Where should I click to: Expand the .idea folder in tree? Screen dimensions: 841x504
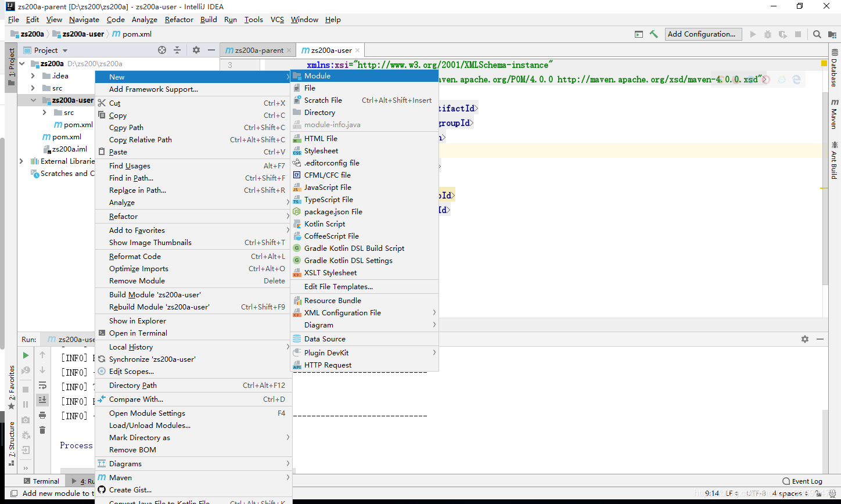point(33,76)
